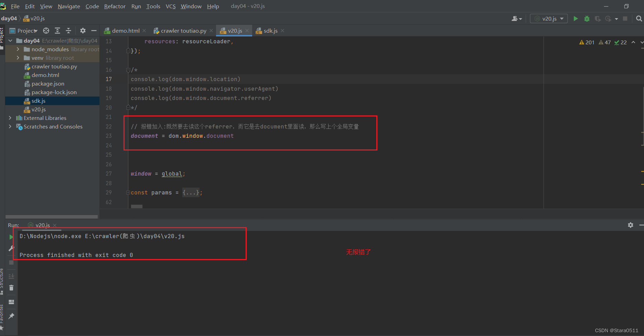Open the Tools menu
The image size is (644, 336).
tap(153, 6)
